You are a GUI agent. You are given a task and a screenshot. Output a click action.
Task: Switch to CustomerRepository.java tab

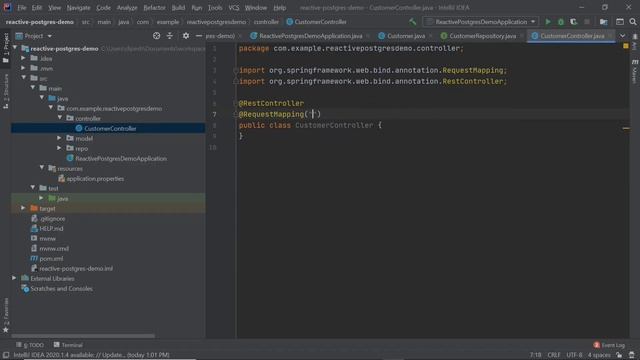click(x=482, y=36)
